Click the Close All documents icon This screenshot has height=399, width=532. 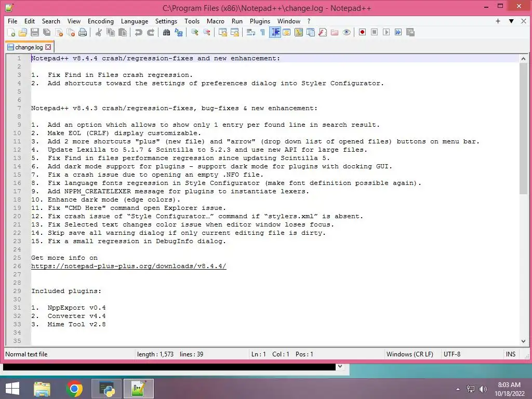point(71,32)
